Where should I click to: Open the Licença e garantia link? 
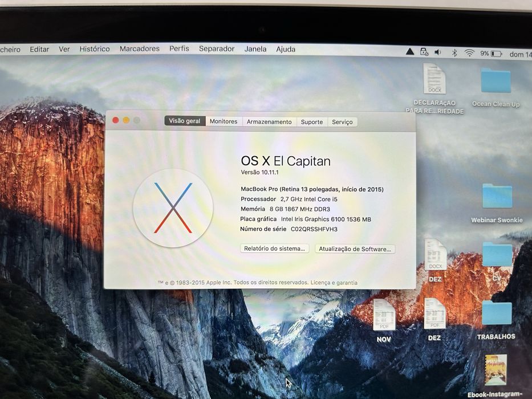334,282
